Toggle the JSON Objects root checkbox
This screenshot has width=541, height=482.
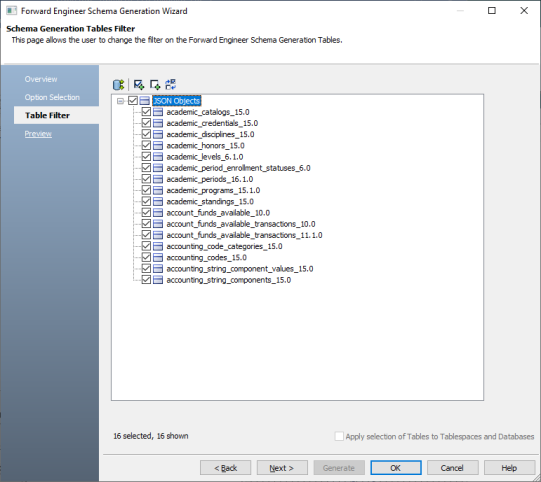tap(133, 101)
